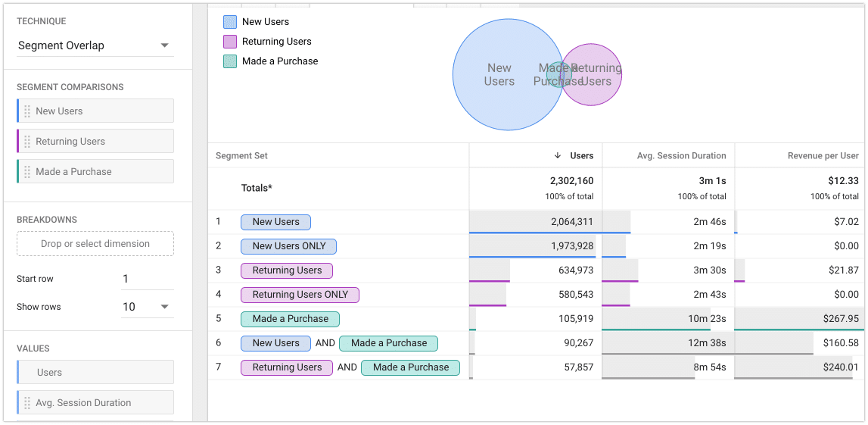
Task: Select the New Users ONLY row chip
Action: [288, 246]
